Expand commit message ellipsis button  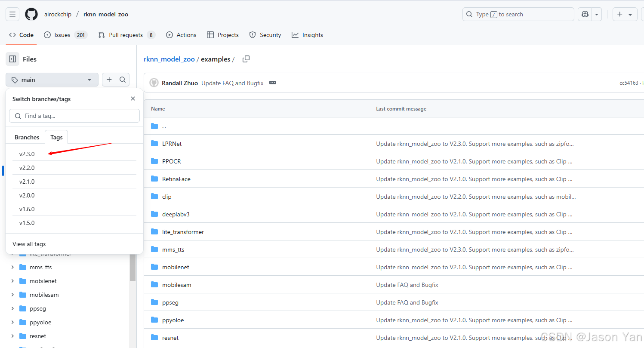click(272, 83)
